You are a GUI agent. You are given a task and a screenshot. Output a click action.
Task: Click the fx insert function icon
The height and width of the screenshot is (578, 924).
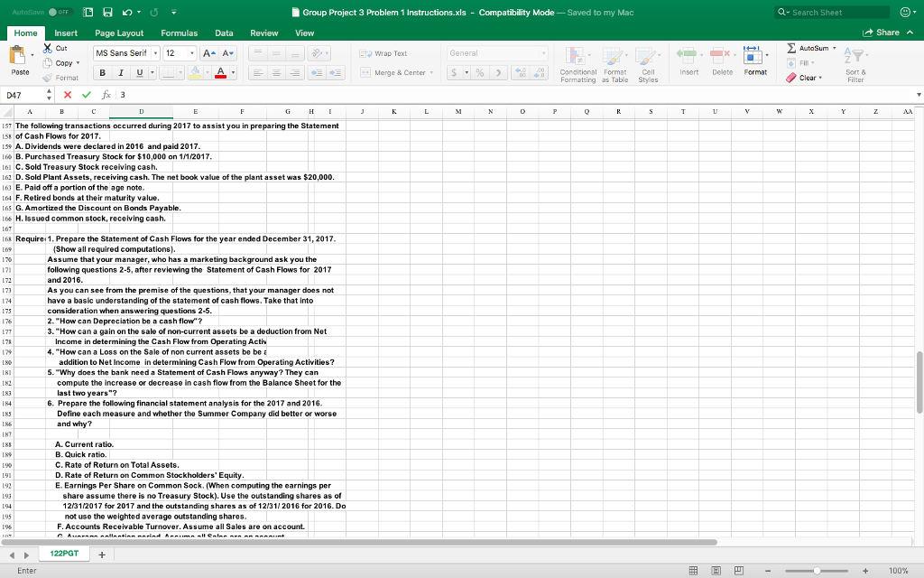point(106,94)
